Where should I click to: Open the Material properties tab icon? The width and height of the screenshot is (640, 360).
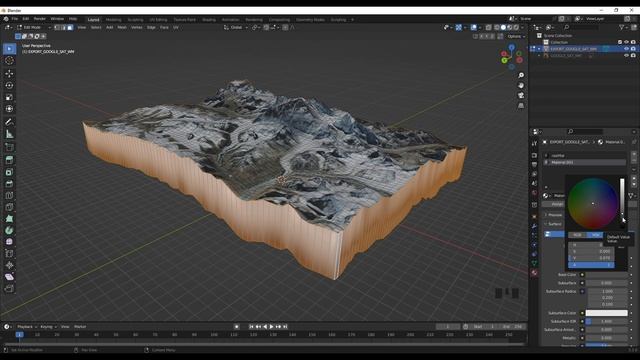[x=534, y=273]
